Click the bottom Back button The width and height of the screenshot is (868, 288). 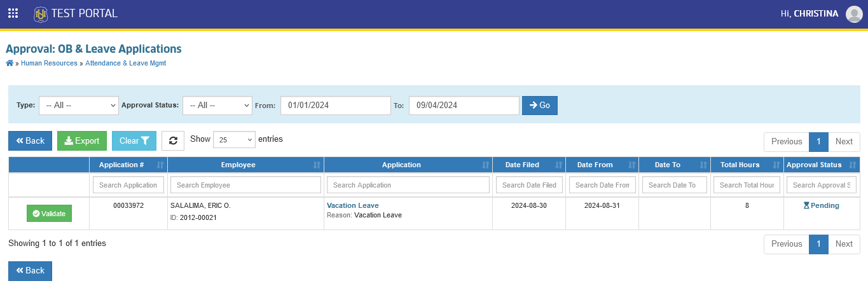(30, 271)
